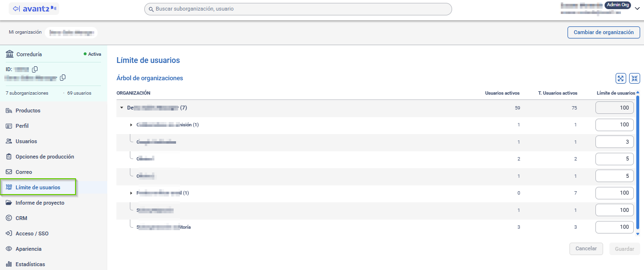
Task: Click the tree scrollbar down arrow
Action: pos(638,233)
